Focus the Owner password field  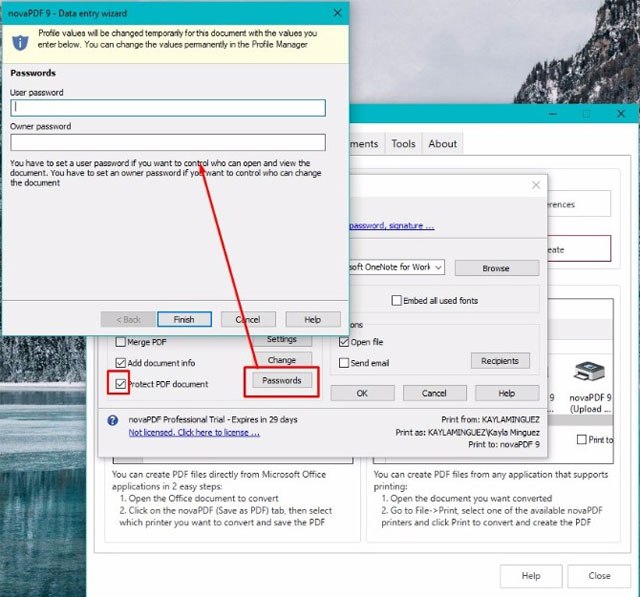coord(168,142)
